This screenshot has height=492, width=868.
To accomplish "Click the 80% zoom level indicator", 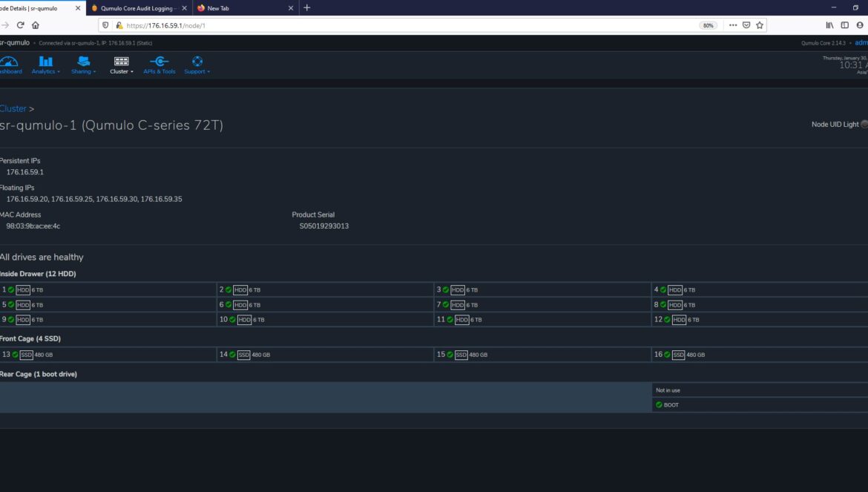I will coord(708,25).
